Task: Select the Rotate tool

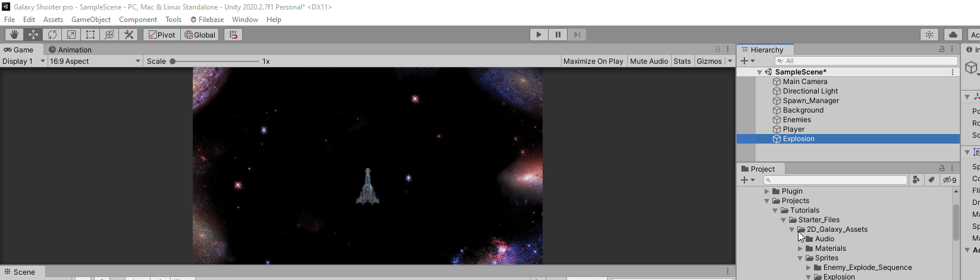Action: (52, 35)
